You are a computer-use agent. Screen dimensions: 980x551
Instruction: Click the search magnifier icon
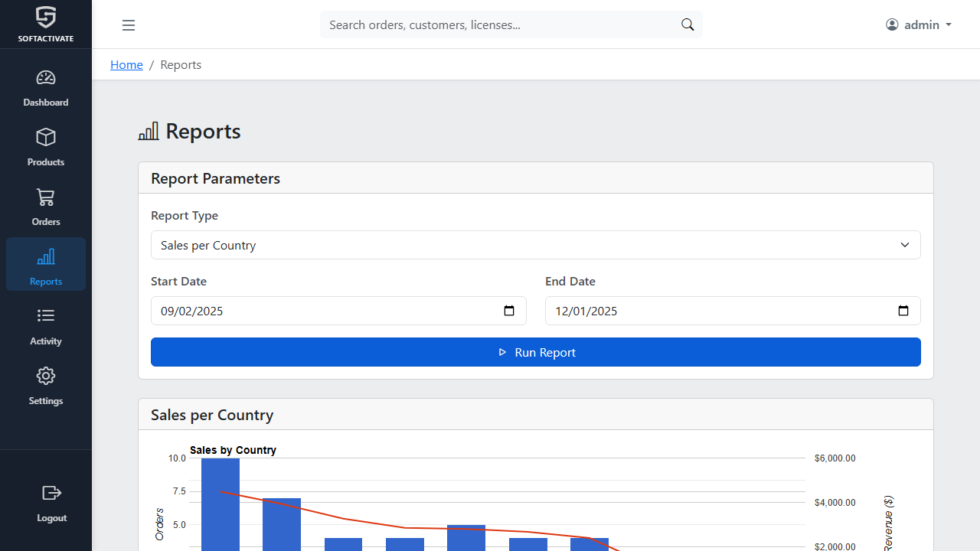[x=688, y=25]
